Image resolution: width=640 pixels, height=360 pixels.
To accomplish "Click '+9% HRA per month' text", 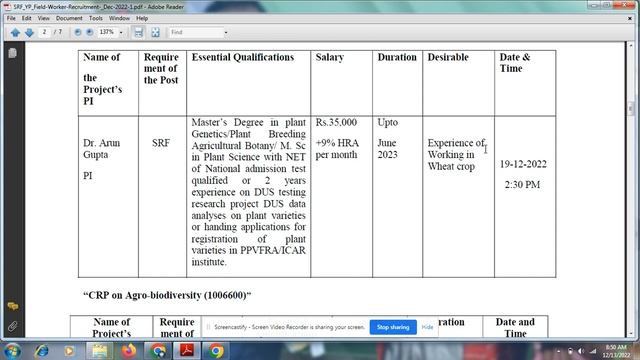I will coord(337,149).
